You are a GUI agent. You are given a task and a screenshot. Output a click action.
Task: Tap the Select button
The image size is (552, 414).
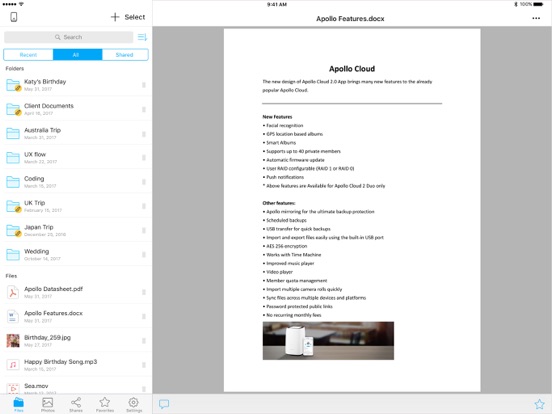click(x=135, y=17)
